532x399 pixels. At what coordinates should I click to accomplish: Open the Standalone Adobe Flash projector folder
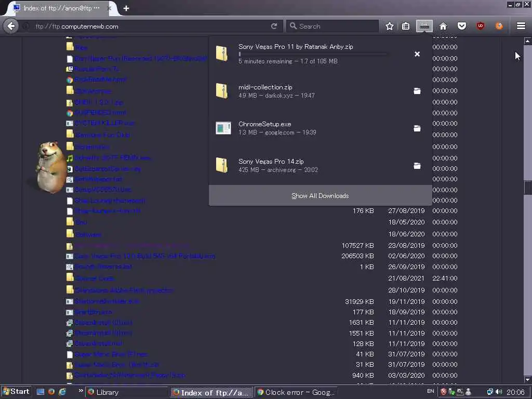point(124,290)
